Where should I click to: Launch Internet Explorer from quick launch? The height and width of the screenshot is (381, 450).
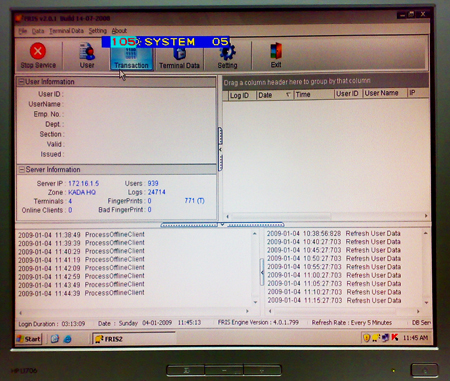[x=67, y=339]
